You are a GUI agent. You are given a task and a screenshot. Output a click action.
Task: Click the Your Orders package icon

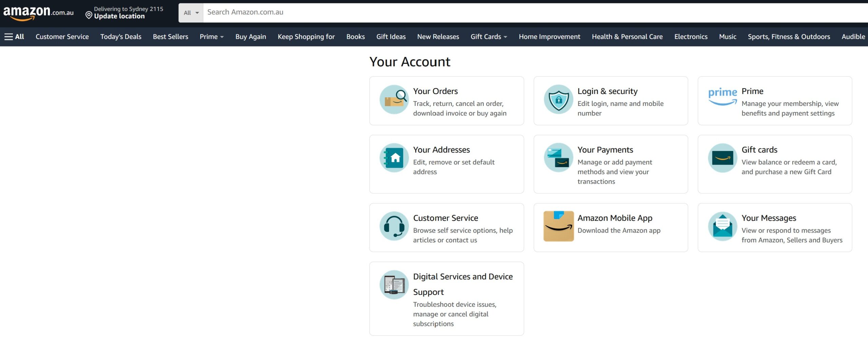pyautogui.click(x=394, y=99)
